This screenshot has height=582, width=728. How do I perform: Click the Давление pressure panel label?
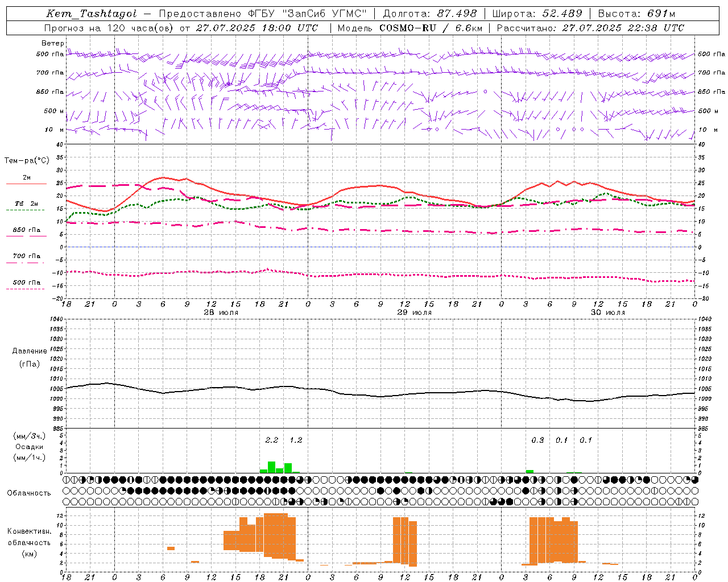point(30,351)
